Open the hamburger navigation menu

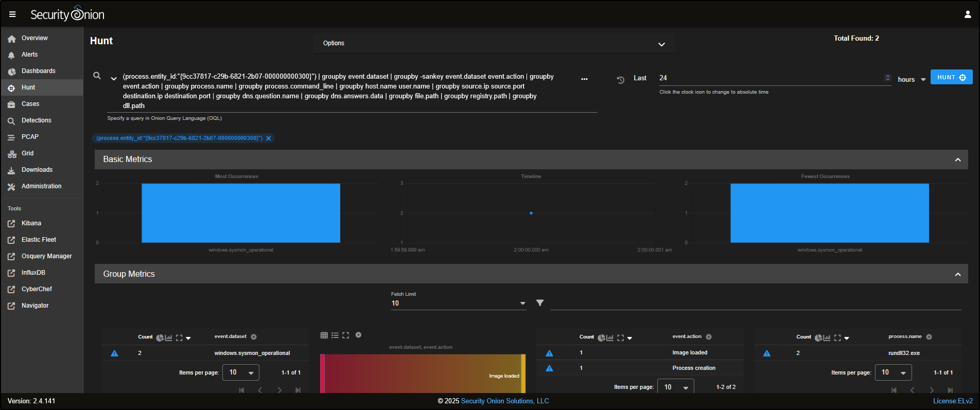click(12, 14)
